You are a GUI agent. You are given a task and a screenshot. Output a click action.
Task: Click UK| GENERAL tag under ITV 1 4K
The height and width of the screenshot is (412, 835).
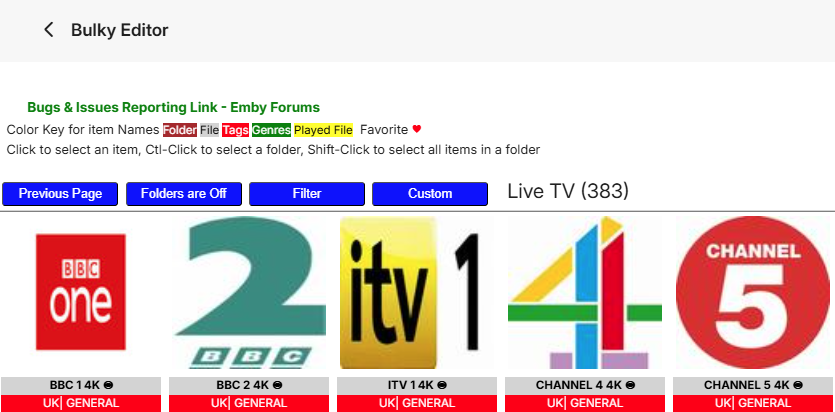pyautogui.click(x=417, y=403)
